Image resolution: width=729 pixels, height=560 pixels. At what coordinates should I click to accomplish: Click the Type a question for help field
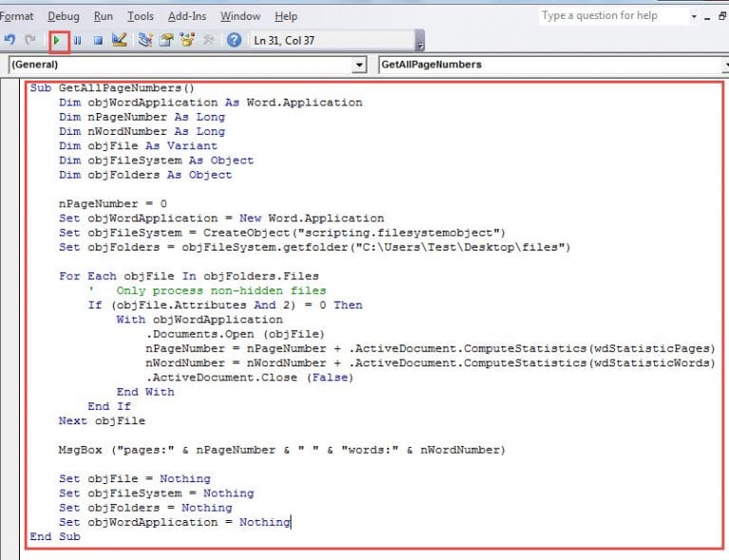[612, 16]
